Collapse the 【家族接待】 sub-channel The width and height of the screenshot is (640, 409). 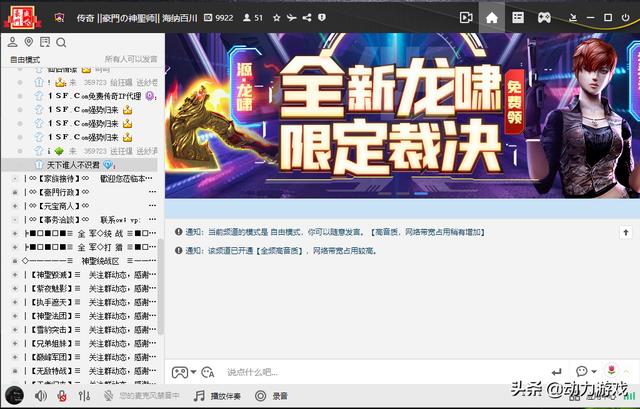click(15, 178)
